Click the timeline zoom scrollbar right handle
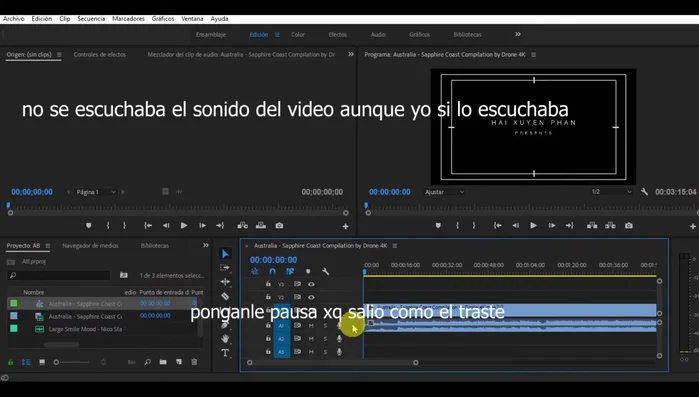The width and height of the screenshot is (699, 397). tap(415, 363)
